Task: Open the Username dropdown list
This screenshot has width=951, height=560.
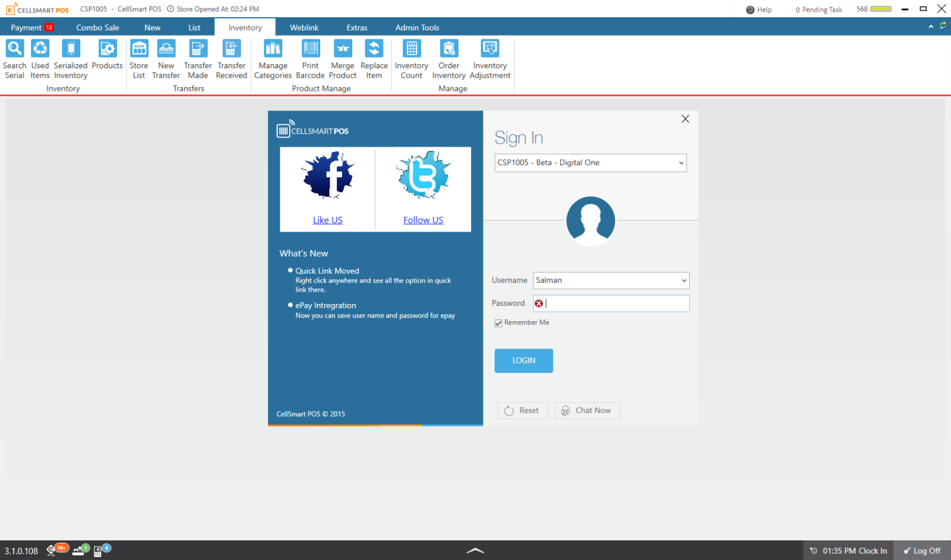Action: click(684, 280)
